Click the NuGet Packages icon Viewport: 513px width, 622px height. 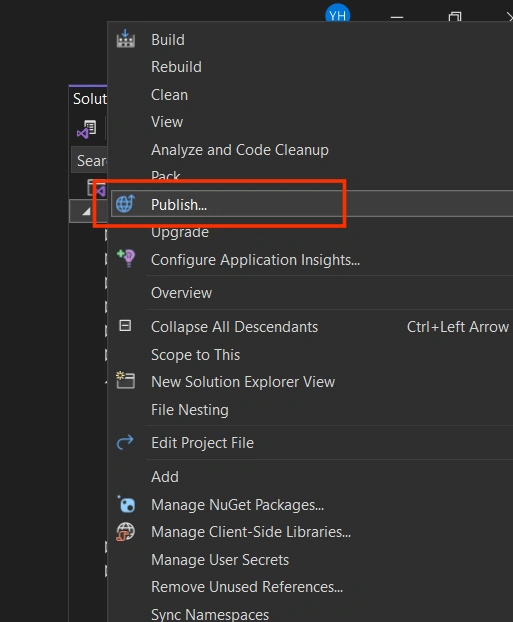click(126, 504)
